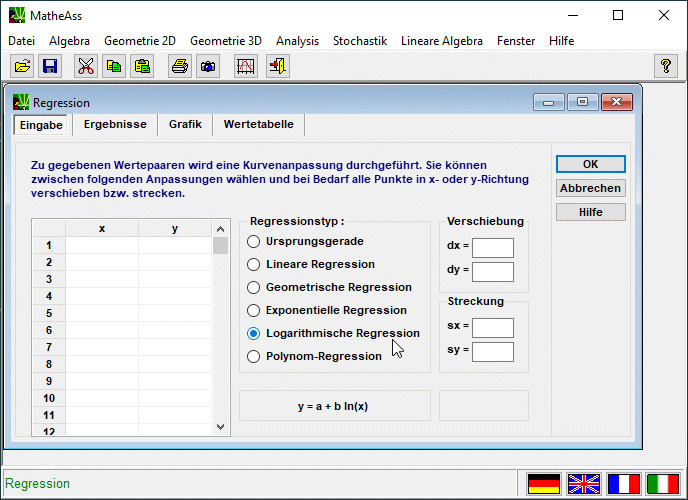Switch to the Grafik tab
Viewport: 688px width, 500px height.
coord(185,125)
